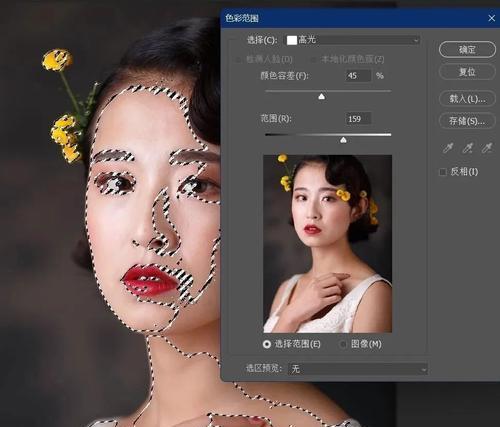Close the 色彩范围 dialog with the X
The width and height of the screenshot is (500, 427).
(491, 18)
